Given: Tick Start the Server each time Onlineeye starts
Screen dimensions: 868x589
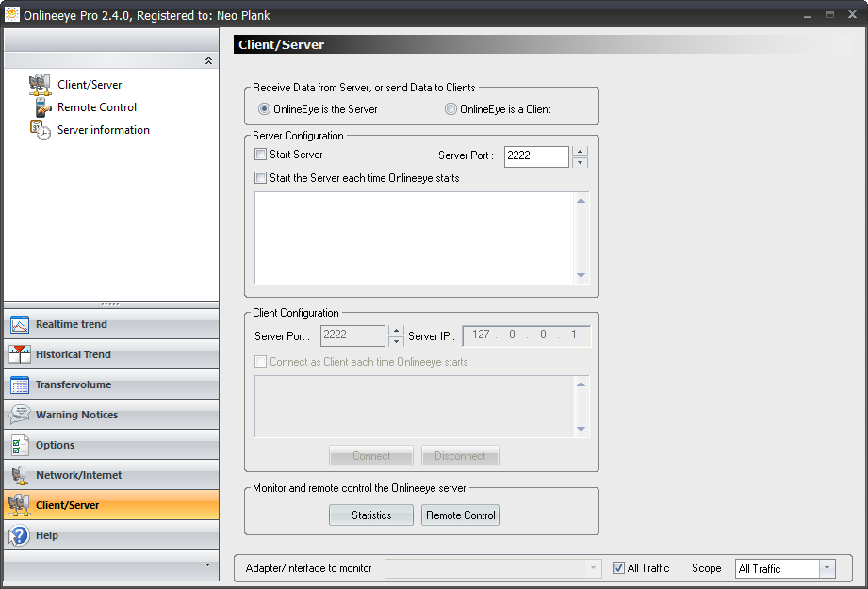Looking at the screenshot, I should 260,178.
